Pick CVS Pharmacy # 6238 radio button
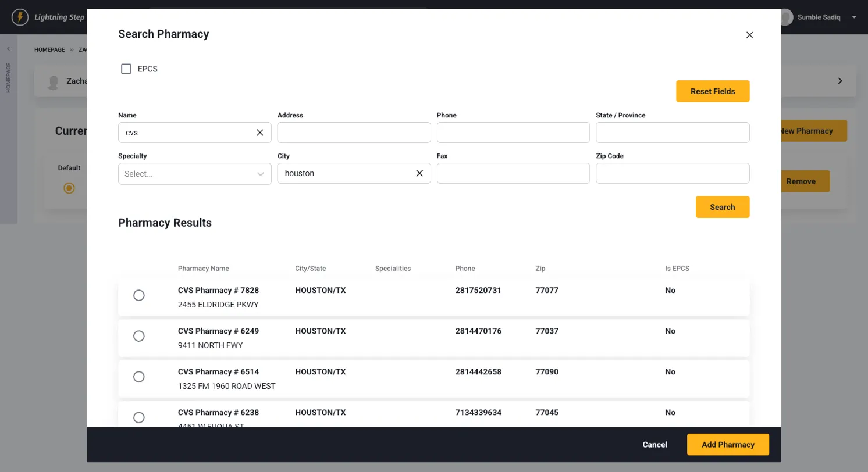 pyautogui.click(x=139, y=417)
